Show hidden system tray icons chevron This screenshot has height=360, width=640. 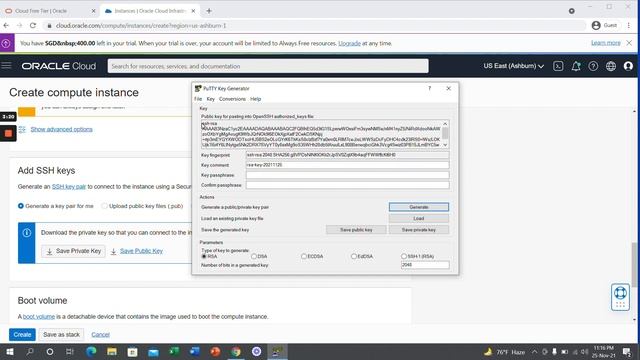[x=534, y=351]
